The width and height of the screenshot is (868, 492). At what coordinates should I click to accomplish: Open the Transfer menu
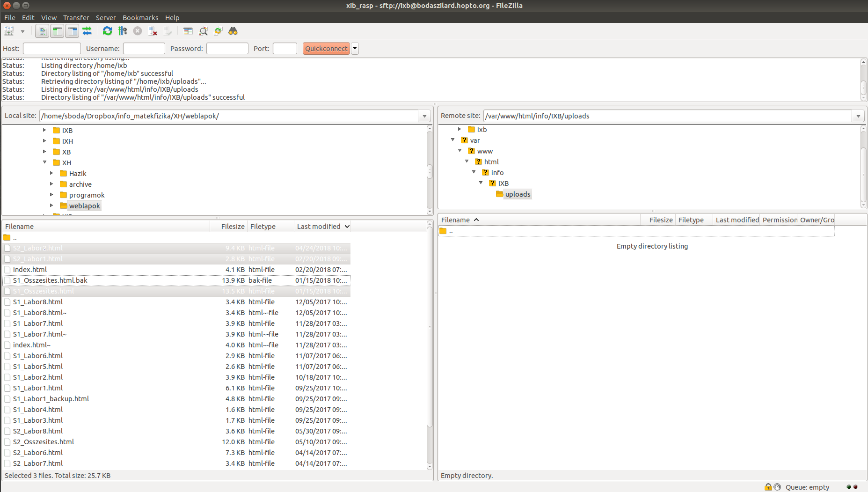tap(76, 18)
